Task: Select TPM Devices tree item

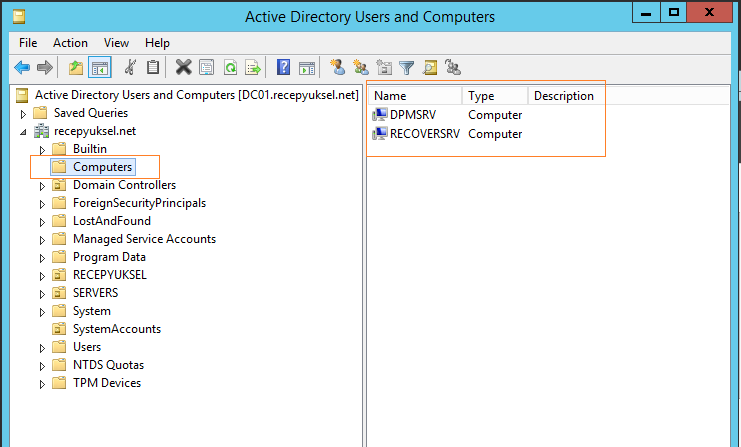Action: (107, 383)
